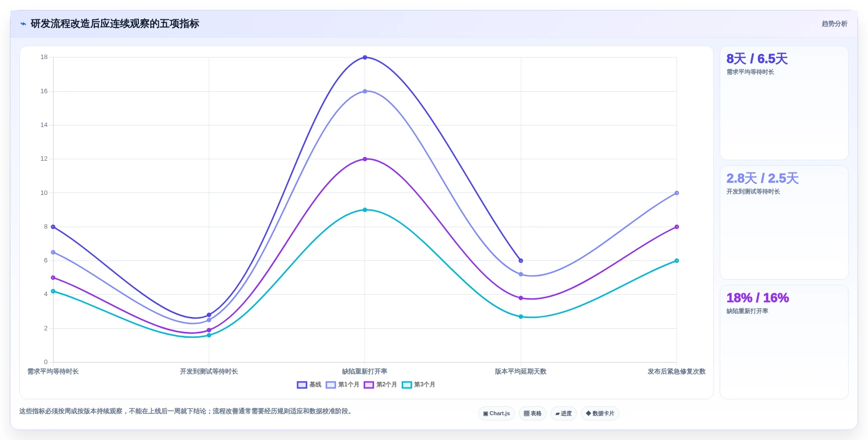Toggle the 第3个月 legend series
The image size is (868, 440).
[x=418, y=385]
